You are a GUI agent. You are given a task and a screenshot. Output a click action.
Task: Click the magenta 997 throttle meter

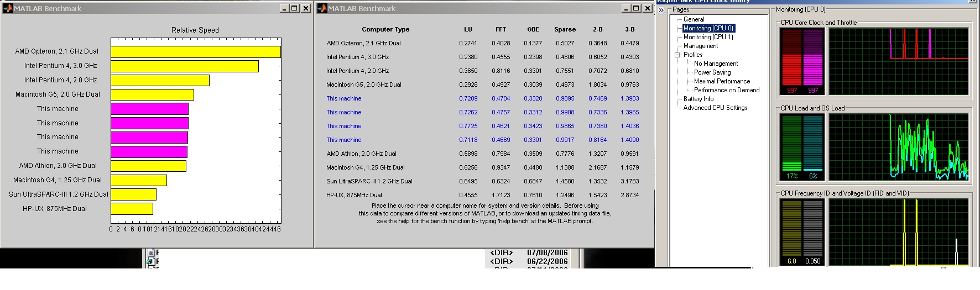pyautogui.click(x=812, y=61)
